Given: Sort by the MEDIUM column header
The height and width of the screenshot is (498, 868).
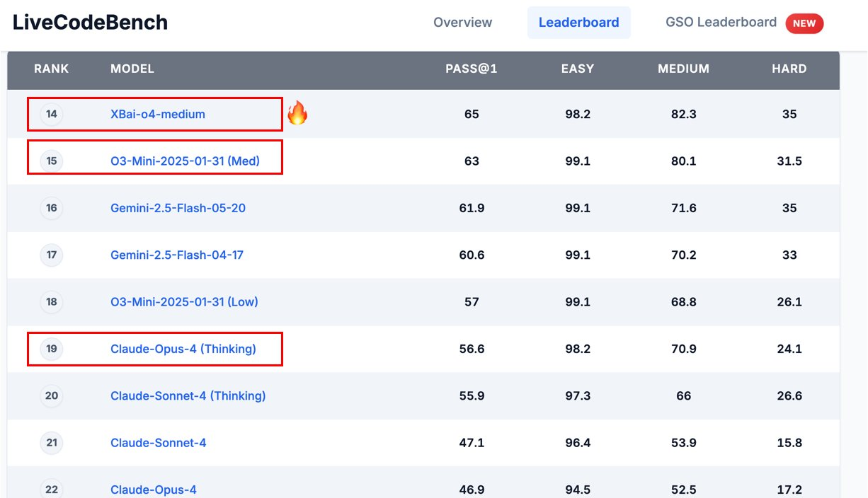Looking at the screenshot, I should [x=683, y=69].
